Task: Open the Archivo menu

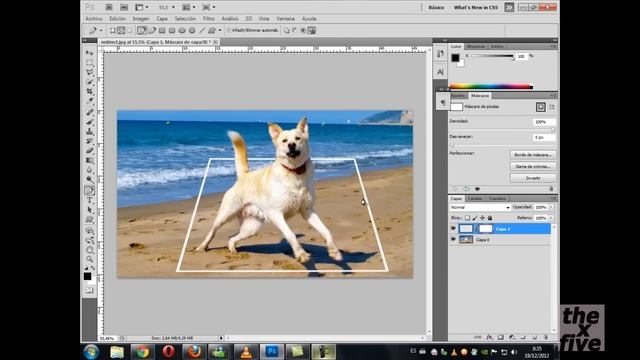Action: (94, 19)
